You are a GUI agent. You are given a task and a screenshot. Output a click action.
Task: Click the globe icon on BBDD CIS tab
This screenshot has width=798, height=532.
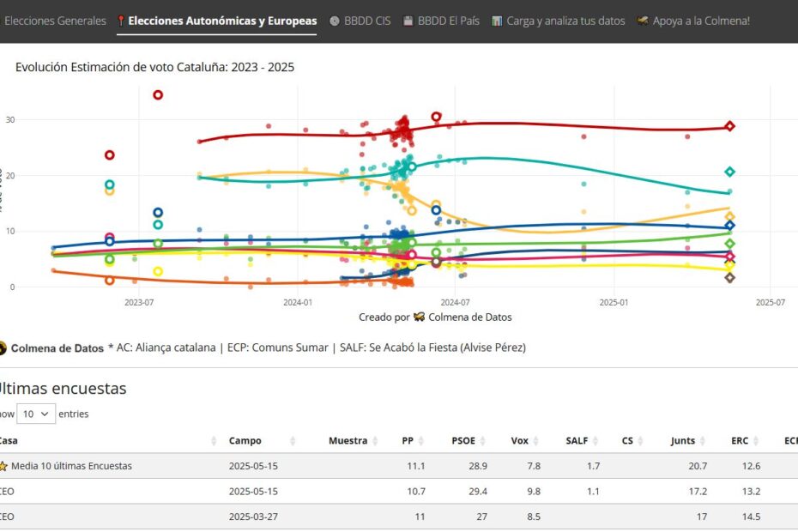pyautogui.click(x=333, y=21)
